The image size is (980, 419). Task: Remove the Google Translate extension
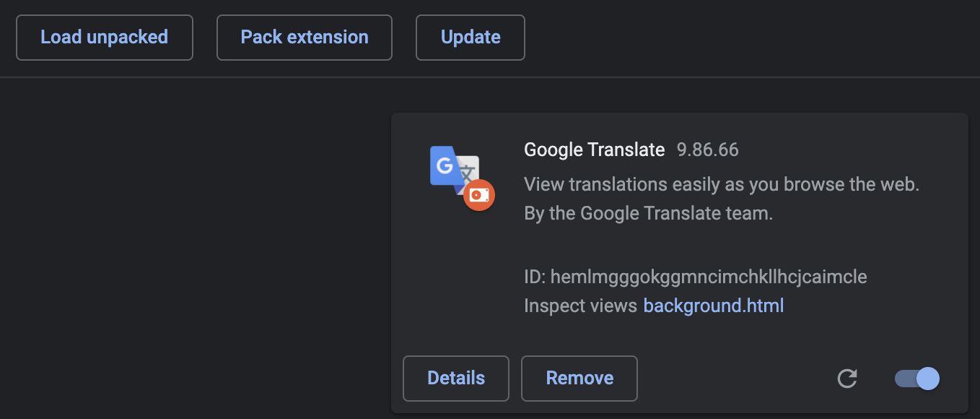pos(579,379)
